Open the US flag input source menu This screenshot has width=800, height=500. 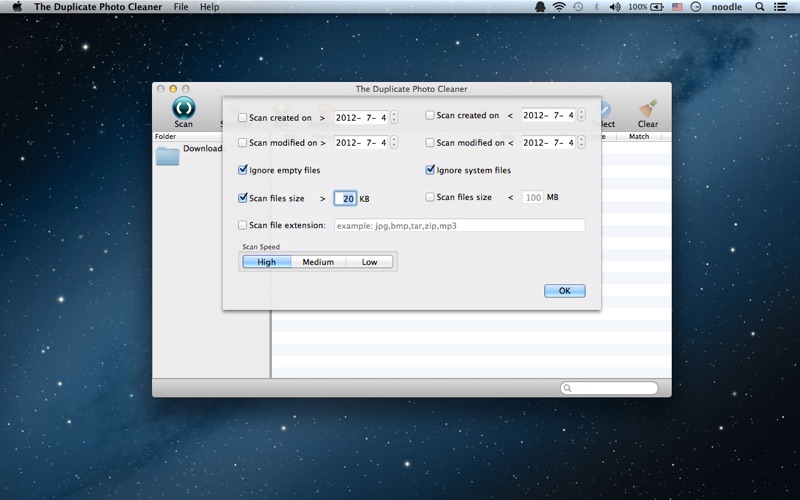(677, 7)
